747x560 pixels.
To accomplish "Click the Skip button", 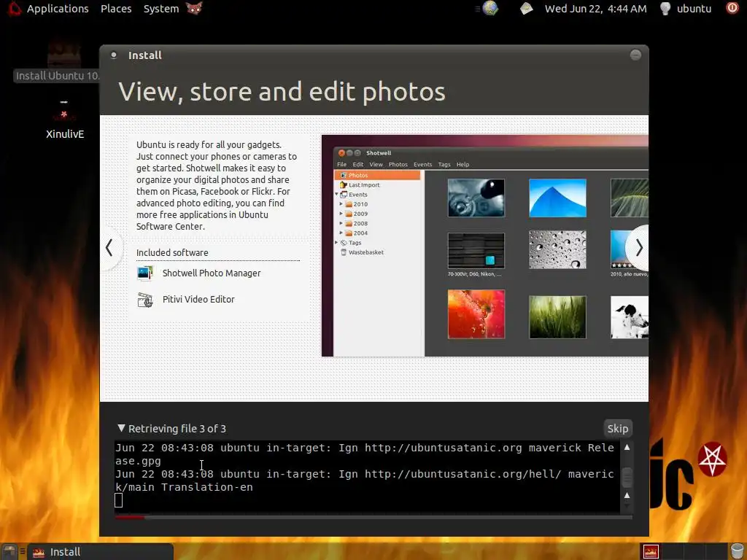I will [x=617, y=429].
